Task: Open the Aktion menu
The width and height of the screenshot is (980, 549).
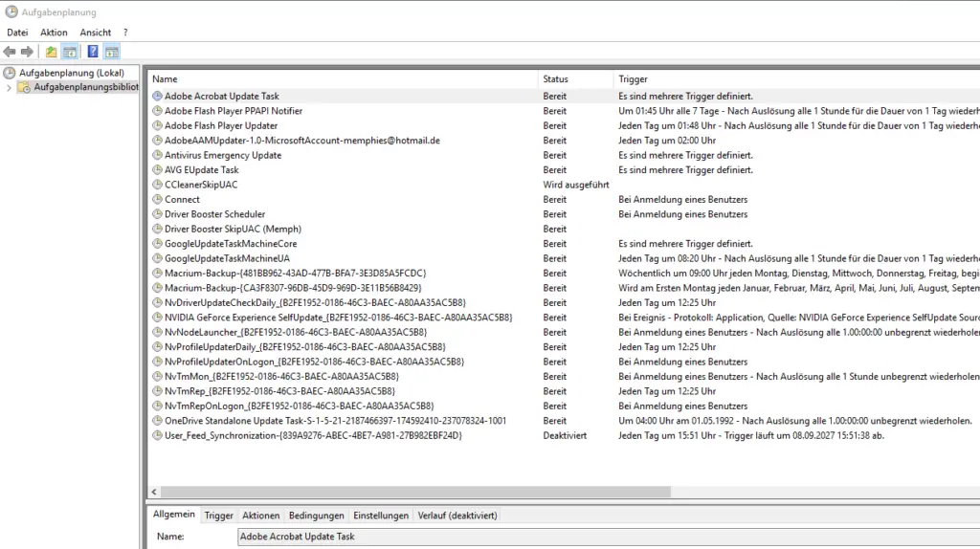Action: pyautogui.click(x=54, y=33)
